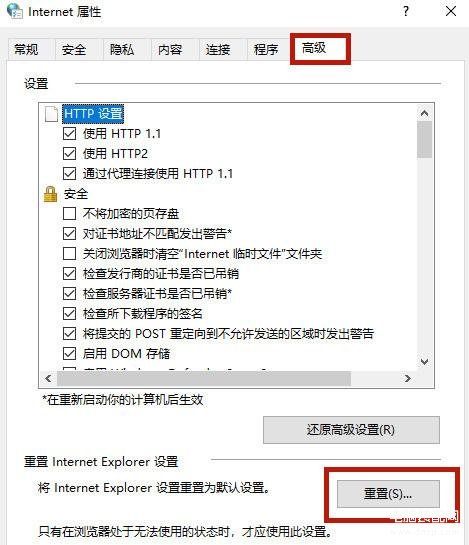Enable 不将加密的页存盘 checkbox
This screenshot has height=545, width=469.
[70, 213]
